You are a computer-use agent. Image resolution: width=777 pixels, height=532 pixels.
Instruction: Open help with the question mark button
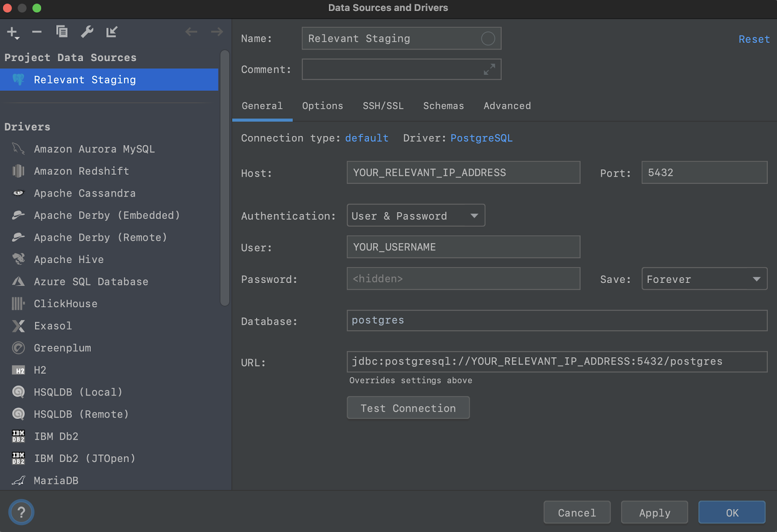coord(21,512)
